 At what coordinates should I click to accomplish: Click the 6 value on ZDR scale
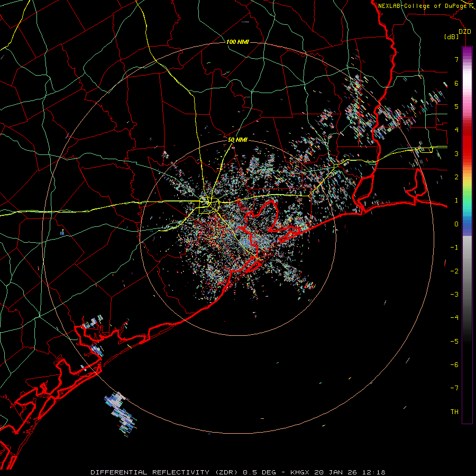click(x=456, y=83)
